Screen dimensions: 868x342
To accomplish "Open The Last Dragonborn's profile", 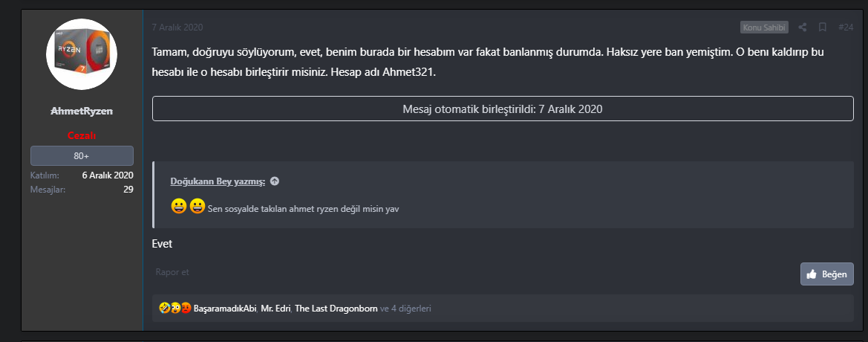I will click(336, 308).
